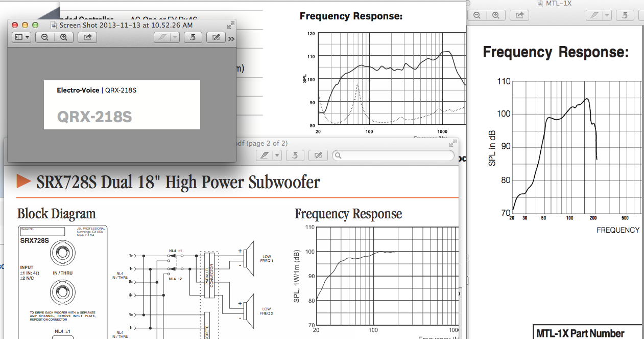Screen dimensions: 644x339
Task: Enter full screen for SRX728S PDF window
Action: pyautogui.click(x=454, y=143)
